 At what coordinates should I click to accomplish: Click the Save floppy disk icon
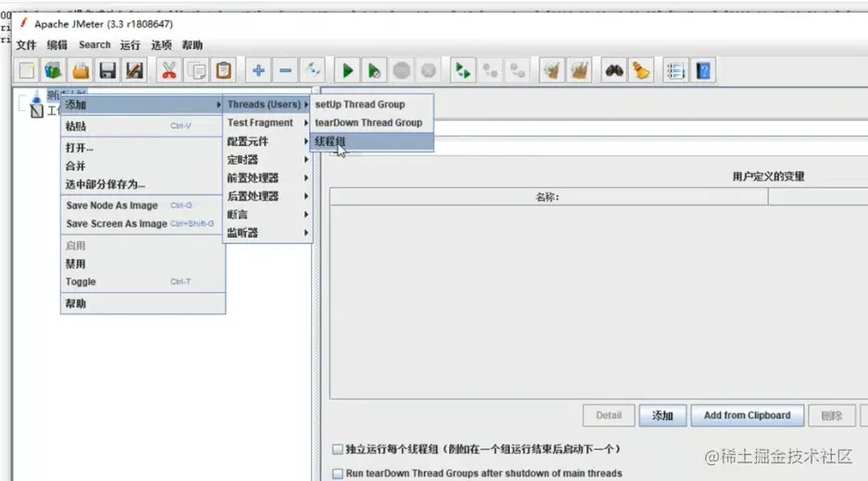tap(107, 71)
